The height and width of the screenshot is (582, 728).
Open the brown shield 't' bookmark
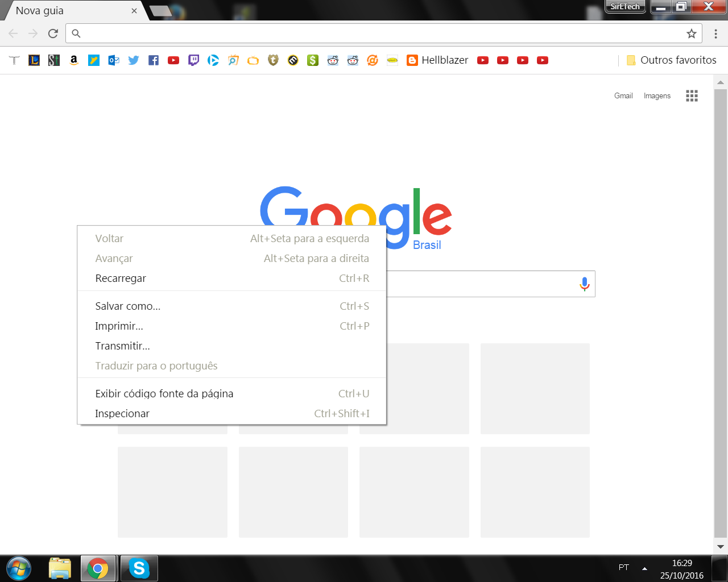click(273, 60)
